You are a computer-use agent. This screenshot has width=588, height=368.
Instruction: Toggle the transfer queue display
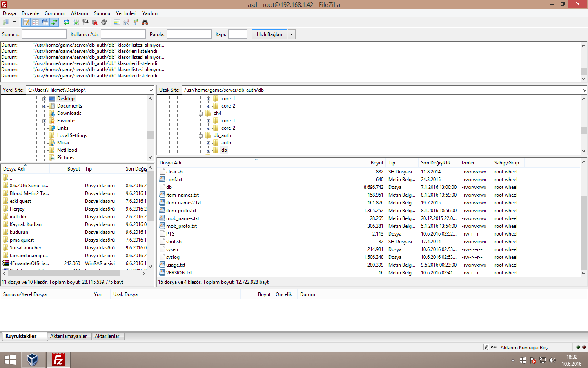click(54, 22)
